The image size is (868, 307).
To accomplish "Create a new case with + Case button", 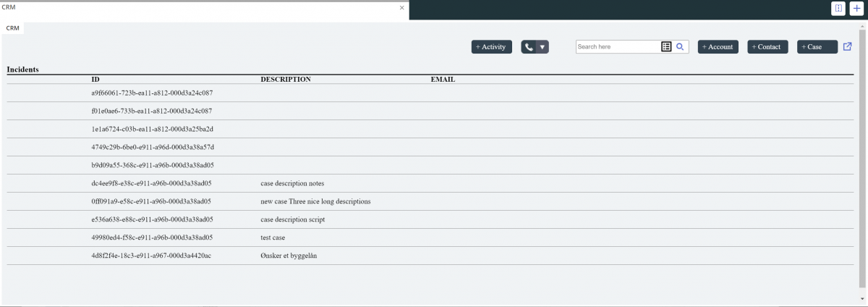I will [817, 47].
